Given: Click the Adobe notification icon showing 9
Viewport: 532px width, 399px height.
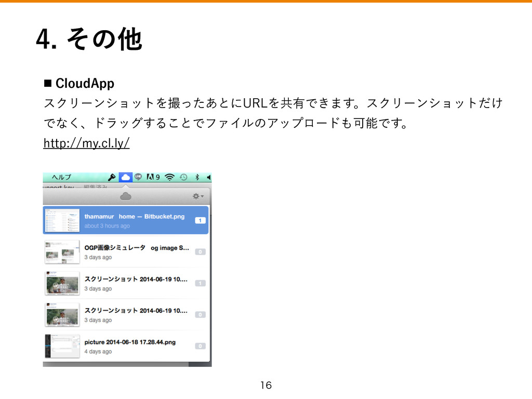Looking at the screenshot, I should click(x=153, y=177).
